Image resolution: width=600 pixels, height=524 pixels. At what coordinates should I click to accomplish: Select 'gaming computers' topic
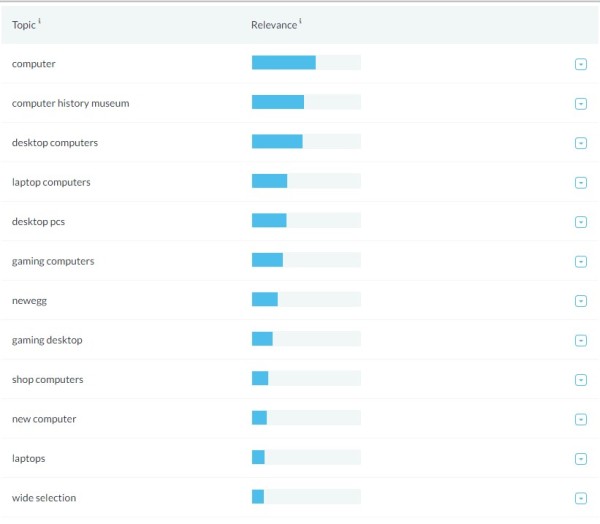[53, 261]
